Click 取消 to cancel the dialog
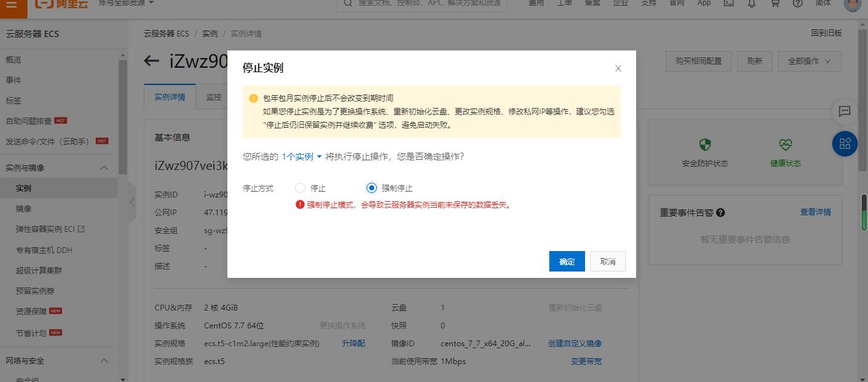 608,261
